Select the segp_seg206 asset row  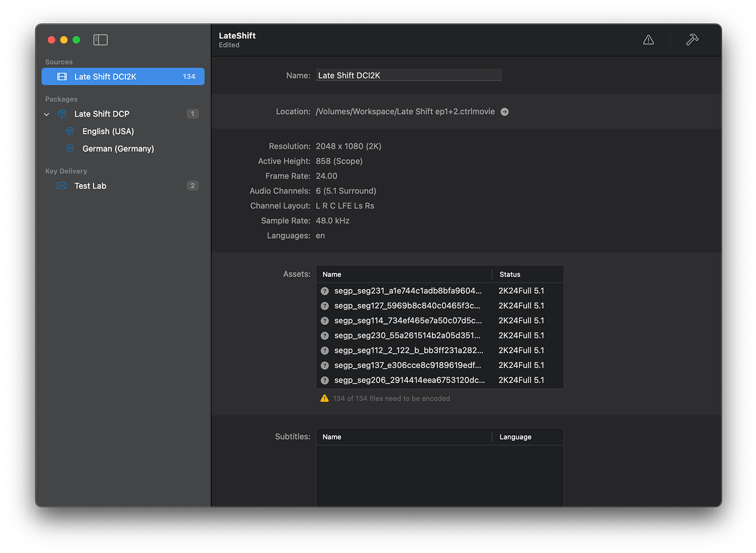409,380
